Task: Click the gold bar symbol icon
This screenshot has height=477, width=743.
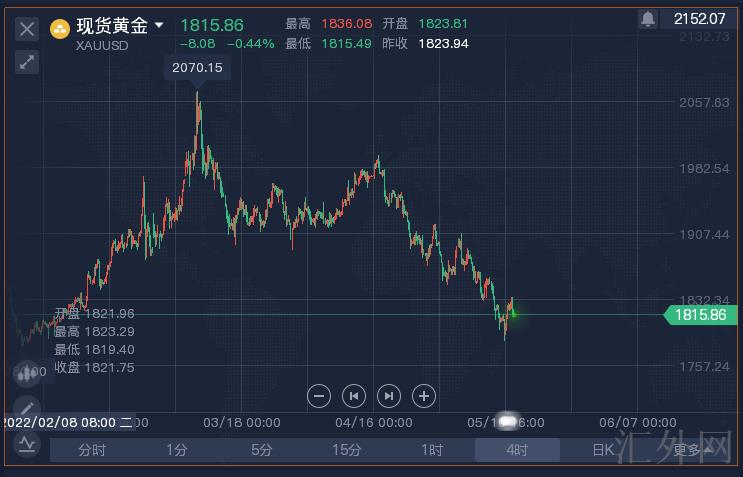Action: [60, 27]
